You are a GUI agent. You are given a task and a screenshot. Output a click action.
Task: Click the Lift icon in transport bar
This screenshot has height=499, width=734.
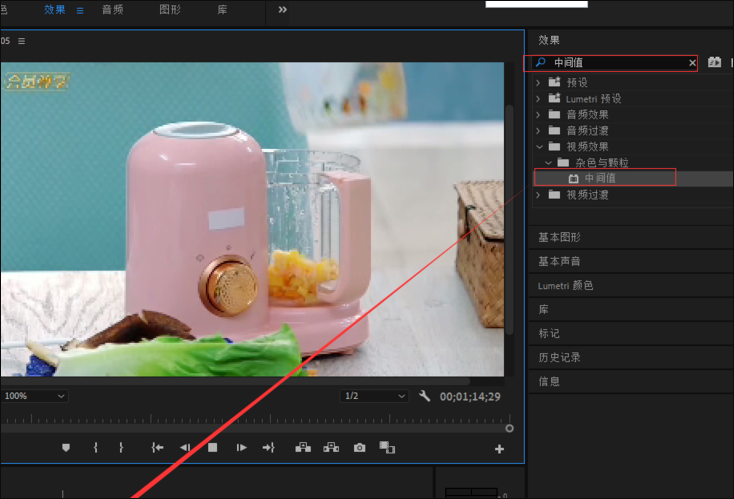(303, 448)
